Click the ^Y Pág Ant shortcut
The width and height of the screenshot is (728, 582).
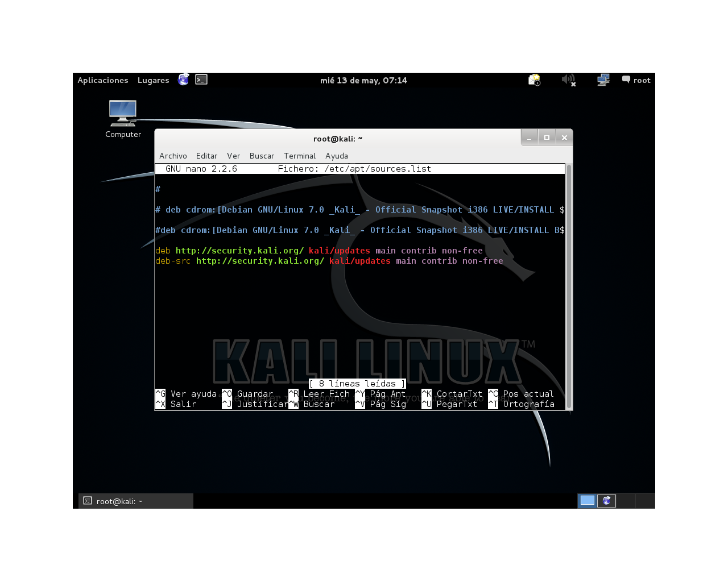pos(380,394)
